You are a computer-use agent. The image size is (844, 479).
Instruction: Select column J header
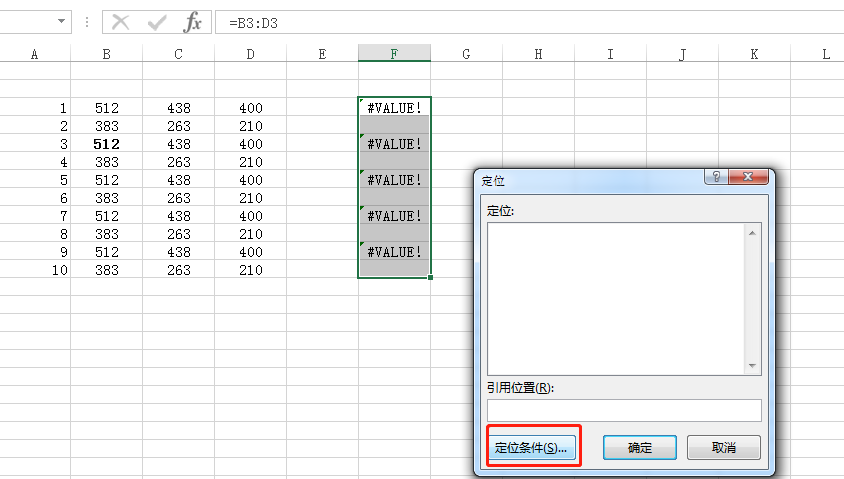click(683, 54)
